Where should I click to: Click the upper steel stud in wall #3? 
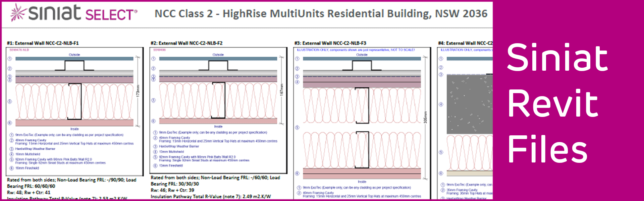(362, 106)
